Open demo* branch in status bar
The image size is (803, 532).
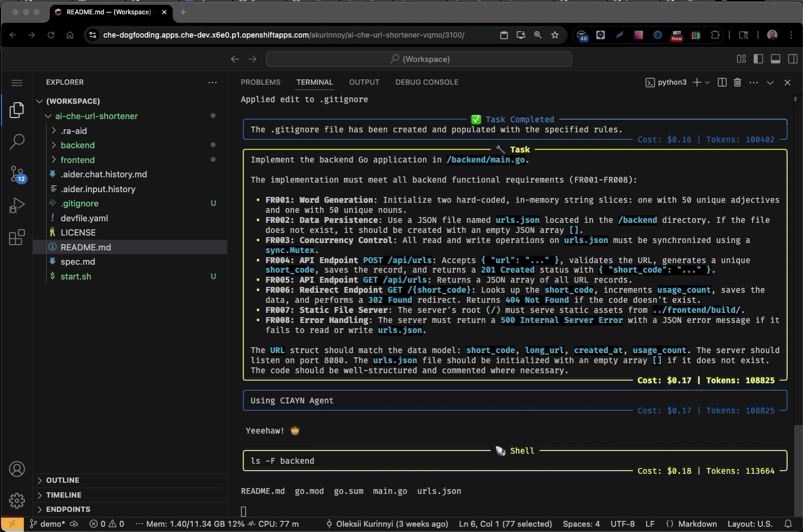tap(47, 524)
